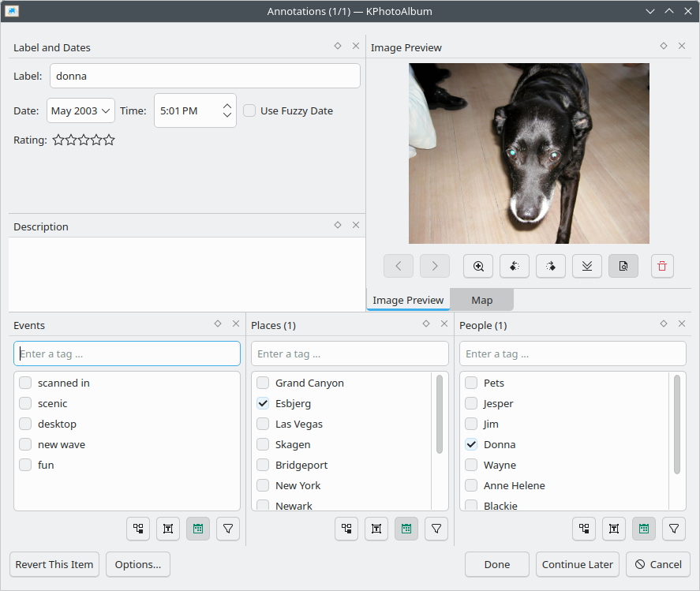700x591 pixels.
Task: Cancel the annotation dialog
Action: point(658,565)
